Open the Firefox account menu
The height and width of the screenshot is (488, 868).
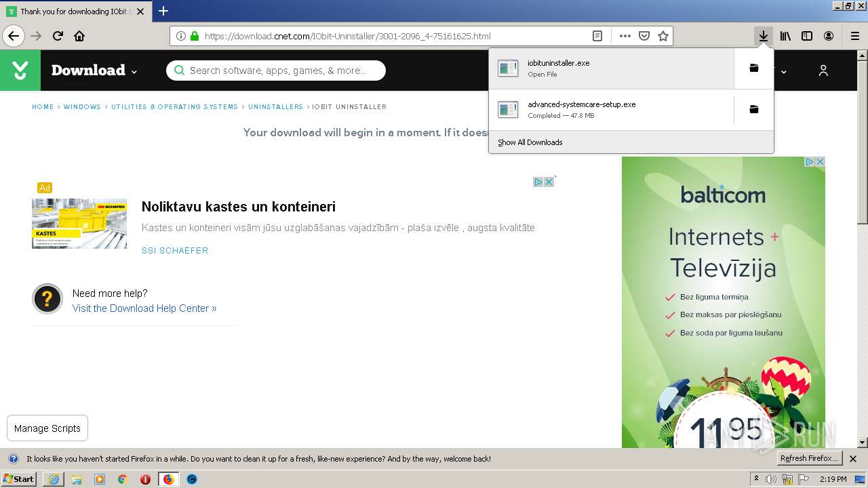coord(829,36)
